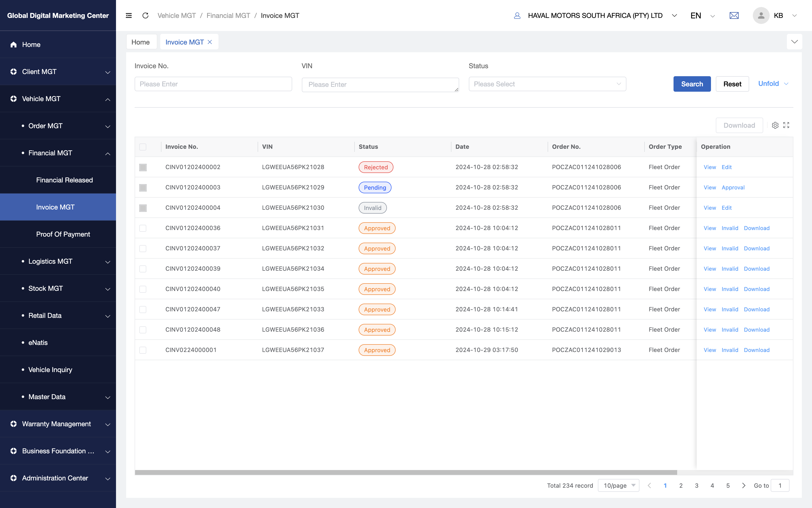The image size is (812, 508).
Task: Click Invalid link for invoice CINV01202400036
Action: (730, 228)
